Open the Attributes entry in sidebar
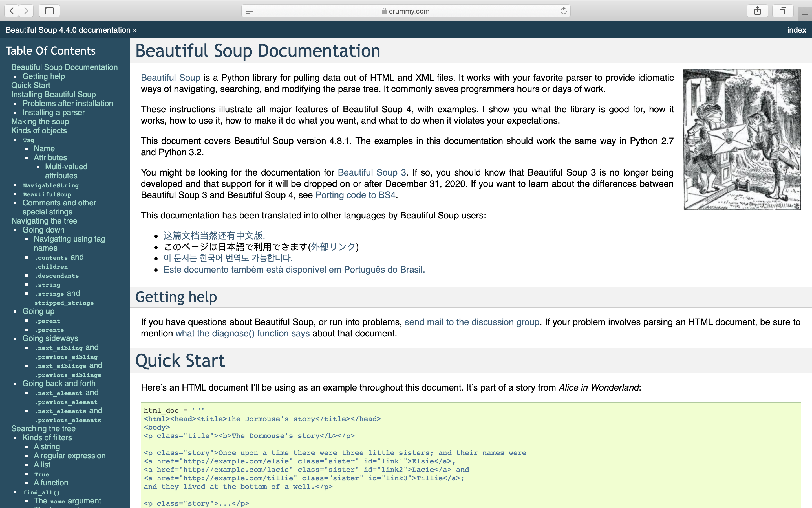The width and height of the screenshot is (812, 508). coord(50,157)
